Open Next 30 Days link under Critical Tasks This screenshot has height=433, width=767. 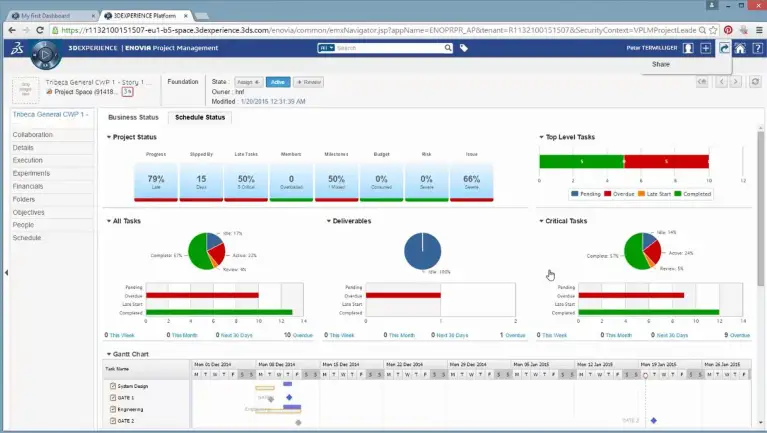672,335
